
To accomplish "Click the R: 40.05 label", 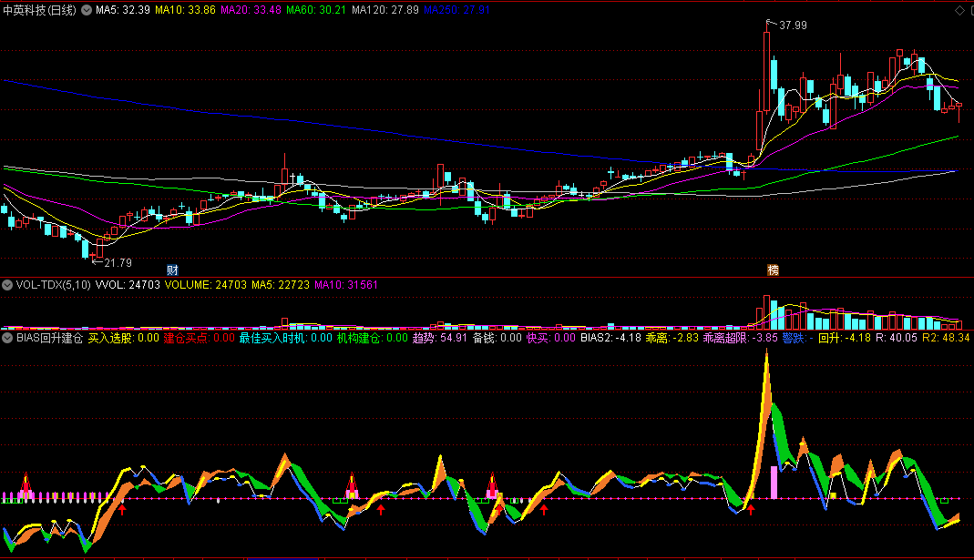I will coord(897,338).
